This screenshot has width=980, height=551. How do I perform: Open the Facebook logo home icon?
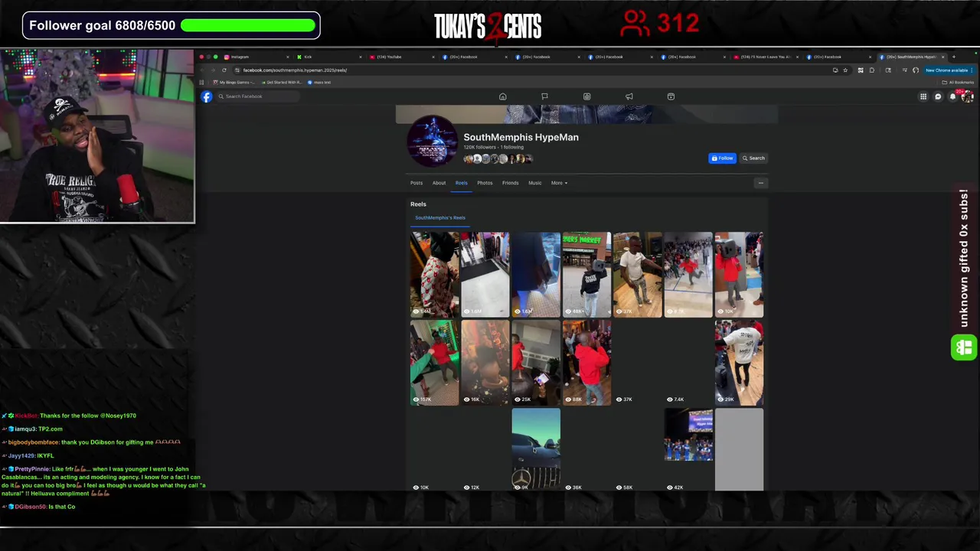[207, 96]
